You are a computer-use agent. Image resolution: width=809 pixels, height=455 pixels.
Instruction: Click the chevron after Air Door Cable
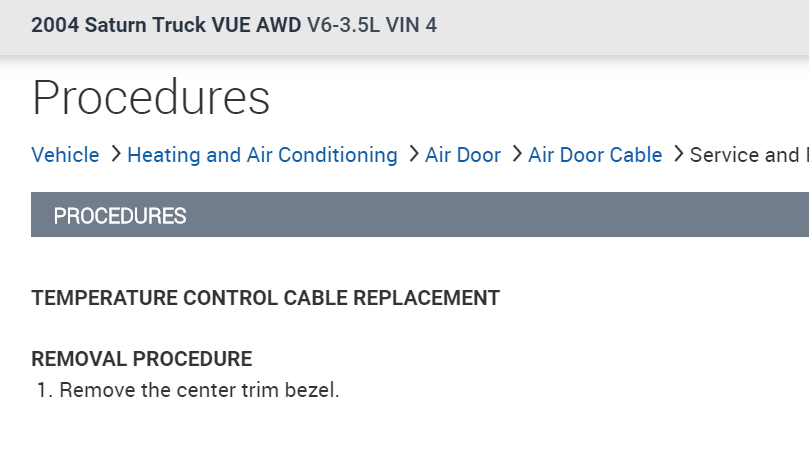click(x=678, y=155)
